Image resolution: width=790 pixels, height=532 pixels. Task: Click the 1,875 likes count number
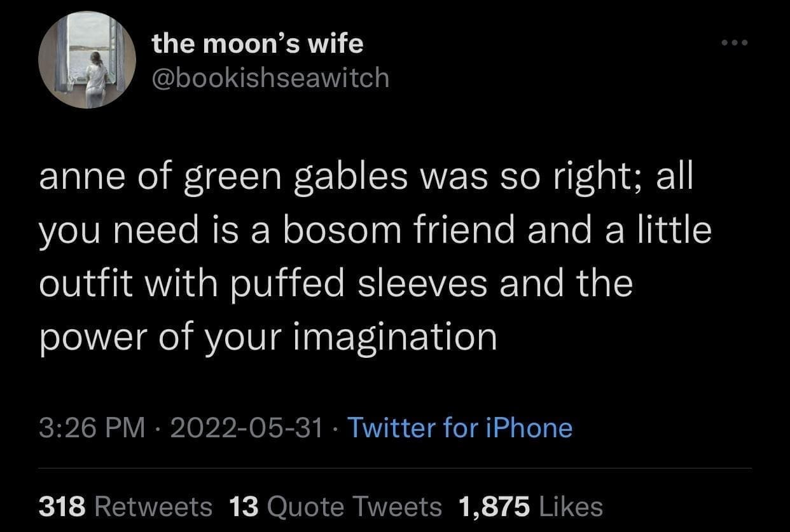pyautogui.click(x=494, y=507)
